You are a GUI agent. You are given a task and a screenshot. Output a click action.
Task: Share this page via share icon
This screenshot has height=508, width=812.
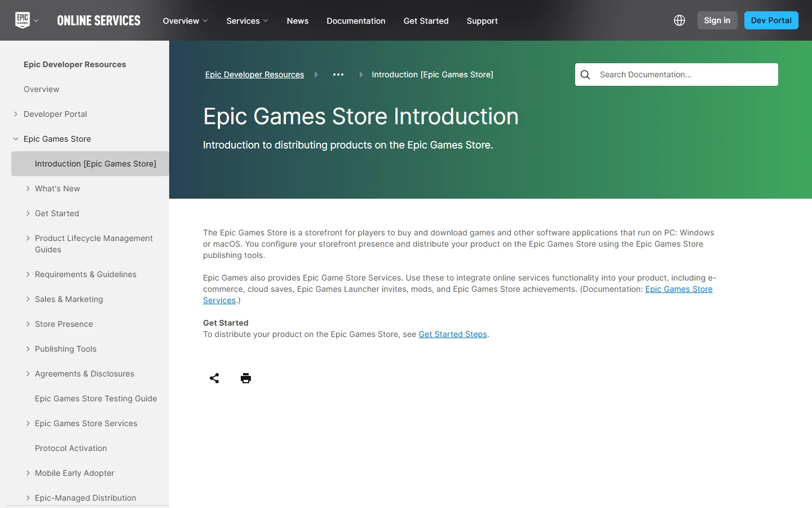click(x=214, y=378)
